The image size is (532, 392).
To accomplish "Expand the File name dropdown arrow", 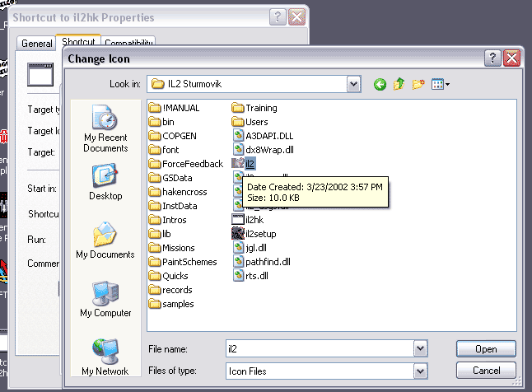I will pos(420,348).
